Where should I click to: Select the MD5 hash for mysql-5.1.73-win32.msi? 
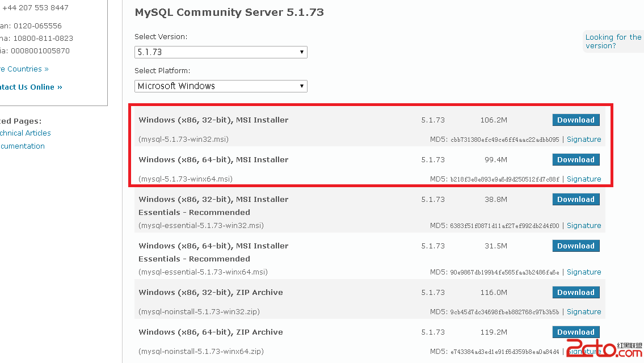click(x=505, y=140)
